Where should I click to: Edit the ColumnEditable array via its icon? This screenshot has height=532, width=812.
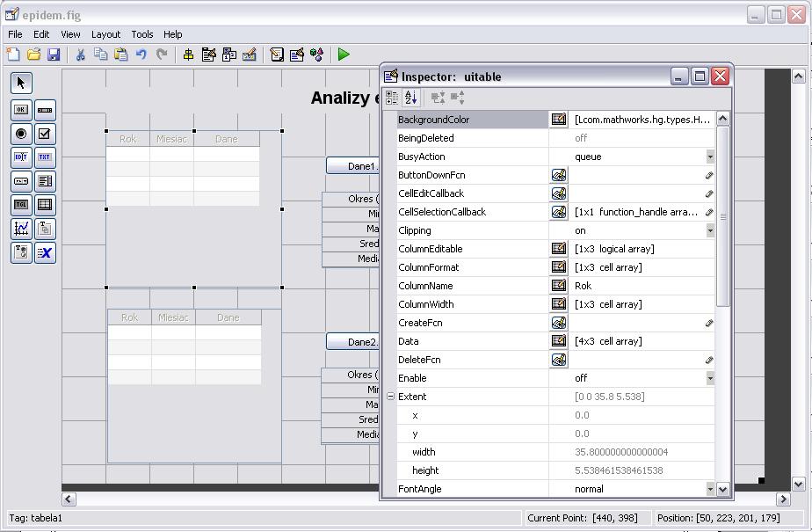pos(558,249)
